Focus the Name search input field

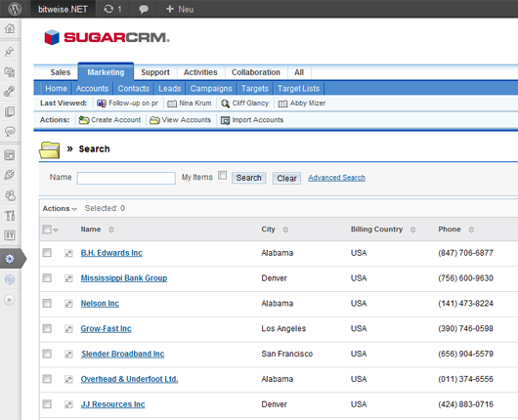click(x=126, y=179)
